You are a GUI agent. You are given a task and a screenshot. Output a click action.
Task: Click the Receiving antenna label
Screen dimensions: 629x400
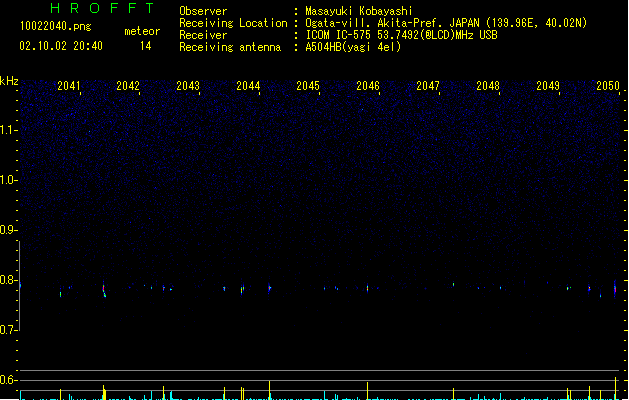pos(230,47)
